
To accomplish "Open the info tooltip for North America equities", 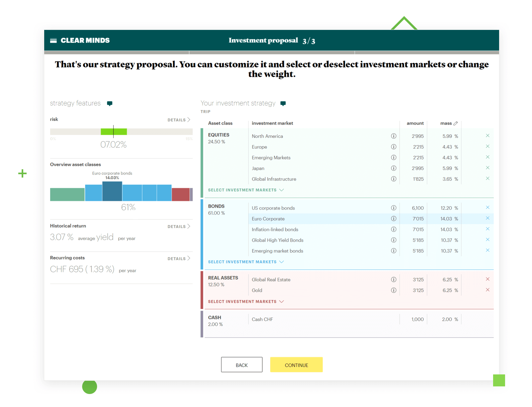I will (x=394, y=136).
